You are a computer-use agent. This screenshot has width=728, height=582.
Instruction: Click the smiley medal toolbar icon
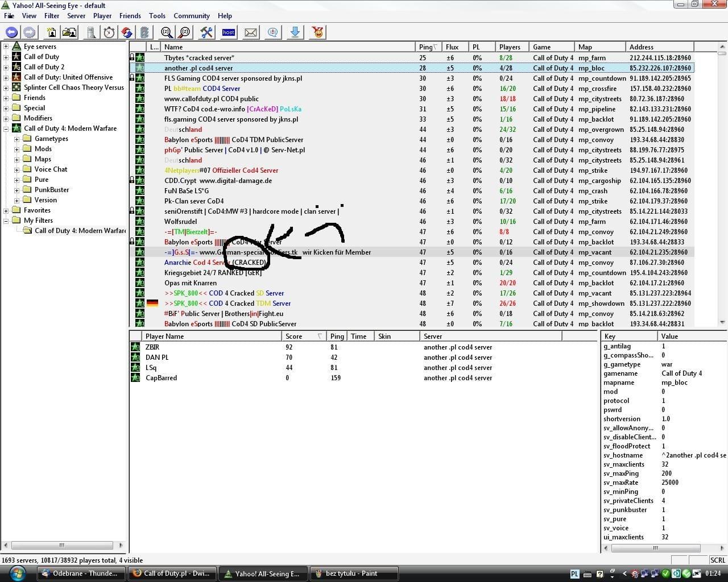(318, 32)
